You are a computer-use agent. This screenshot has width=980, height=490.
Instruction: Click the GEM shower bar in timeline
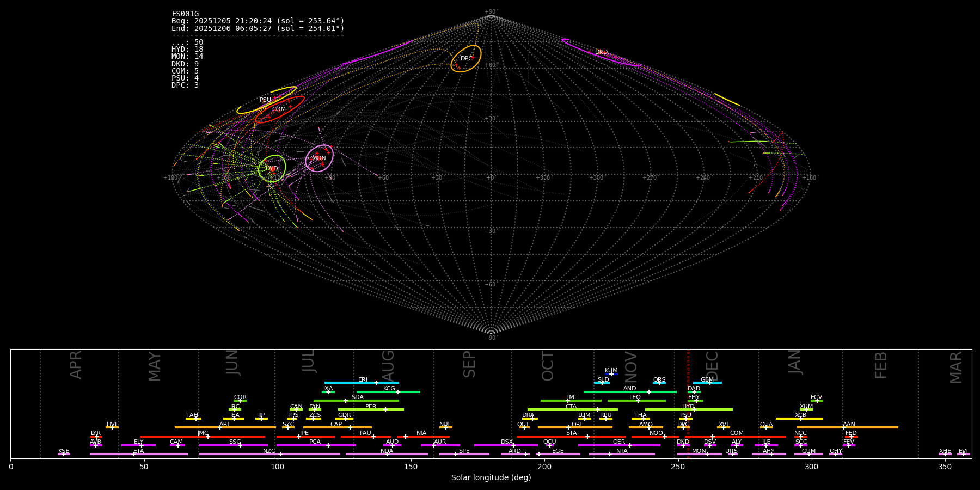tap(708, 383)
